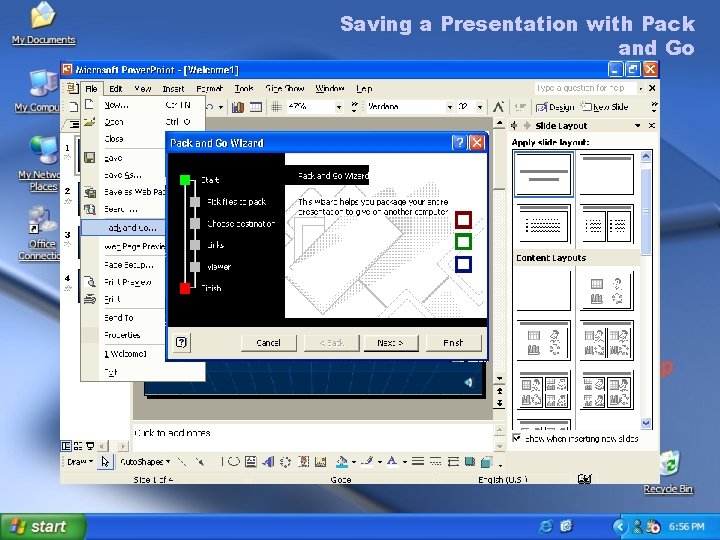Open Internet Explorer from the quick launch
The image size is (720, 540).
pyautogui.click(x=546, y=526)
